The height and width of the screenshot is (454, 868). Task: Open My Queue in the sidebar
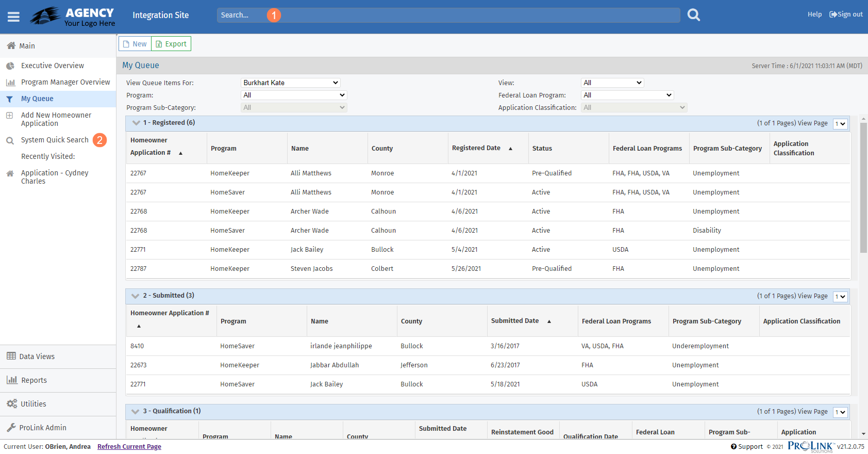pos(37,99)
